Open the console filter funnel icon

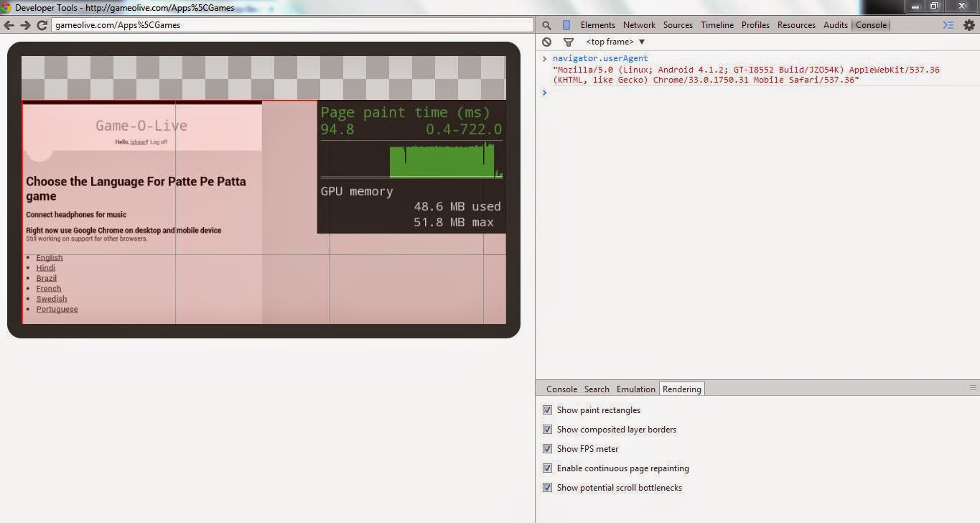click(568, 42)
